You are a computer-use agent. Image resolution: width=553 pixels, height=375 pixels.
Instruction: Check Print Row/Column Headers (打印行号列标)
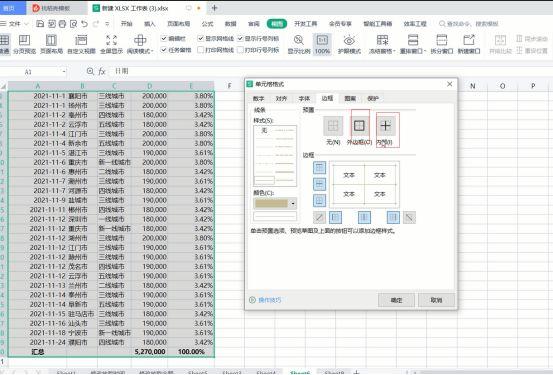point(240,50)
